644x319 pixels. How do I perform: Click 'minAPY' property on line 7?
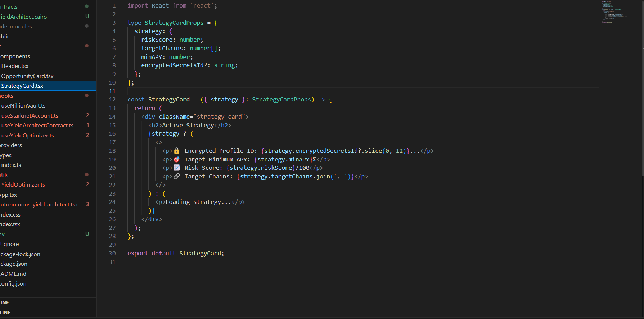152,57
